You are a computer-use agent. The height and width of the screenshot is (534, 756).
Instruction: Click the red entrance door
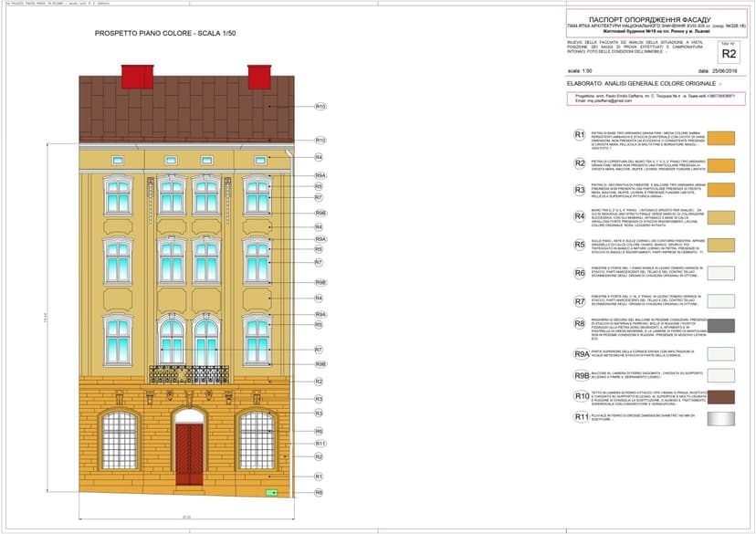(x=187, y=453)
